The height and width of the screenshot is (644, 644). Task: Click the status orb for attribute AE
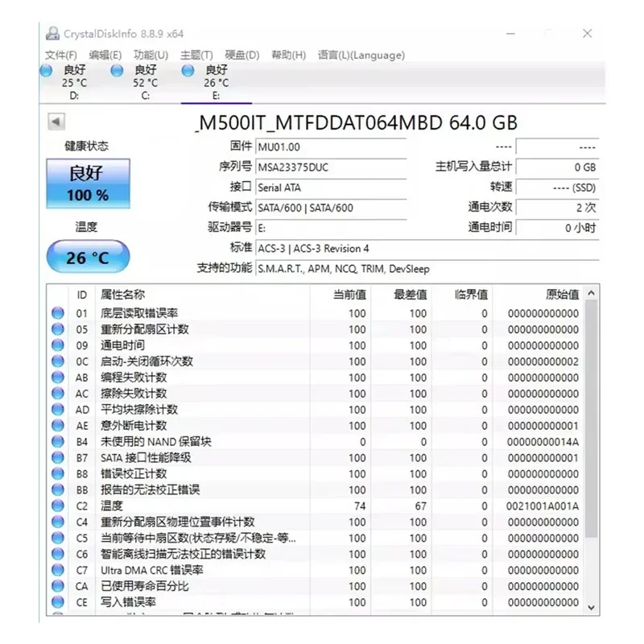coord(58,425)
